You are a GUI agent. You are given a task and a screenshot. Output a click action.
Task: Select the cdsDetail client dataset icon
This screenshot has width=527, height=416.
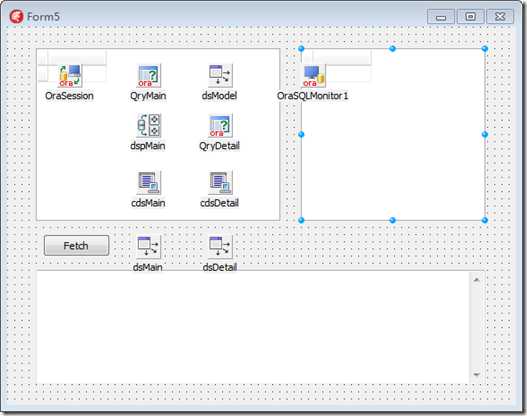(x=220, y=183)
